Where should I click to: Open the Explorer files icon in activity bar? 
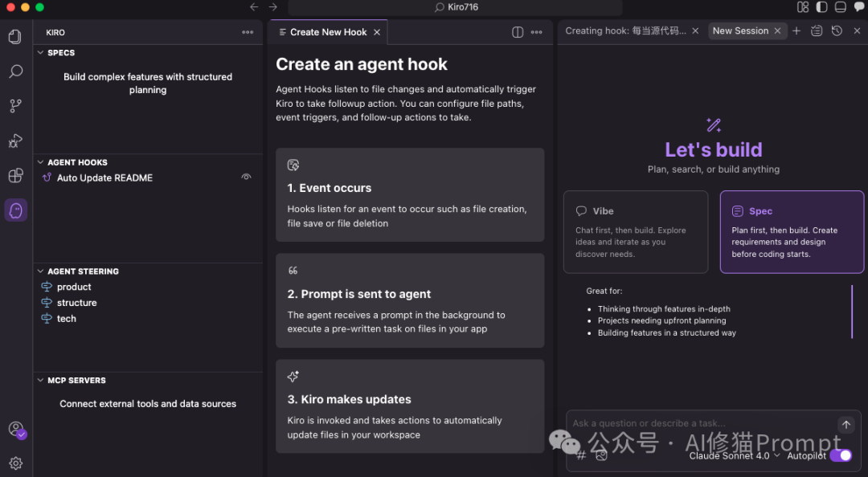15,36
